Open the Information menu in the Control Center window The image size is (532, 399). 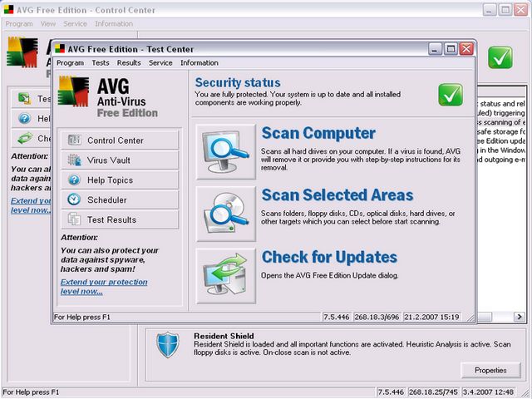click(x=114, y=24)
